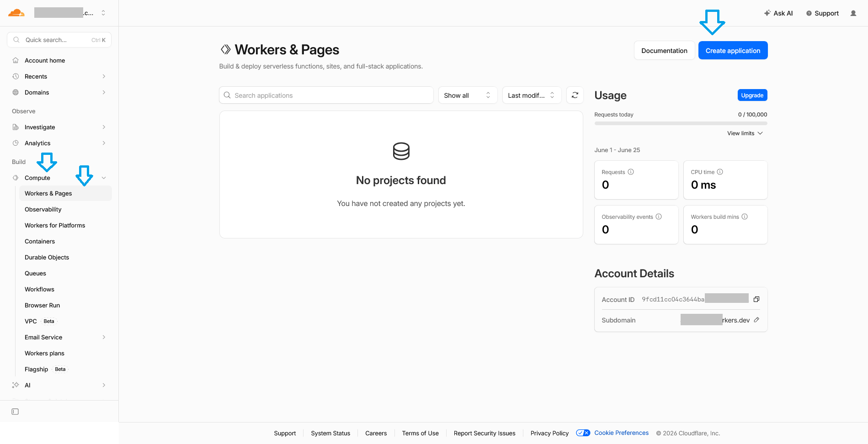Viewport: 868px width, 444px height.
Task: Collapse the Compute section chevron
Action: (104, 178)
